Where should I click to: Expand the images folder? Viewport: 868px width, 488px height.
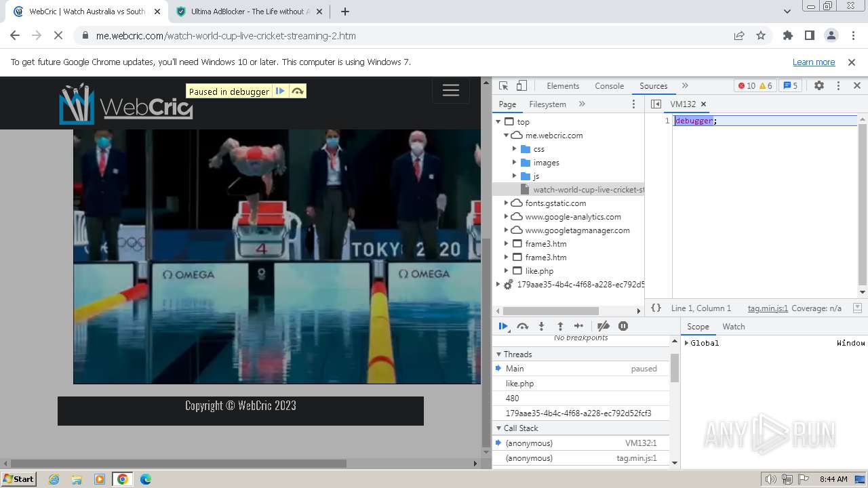tap(515, 163)
